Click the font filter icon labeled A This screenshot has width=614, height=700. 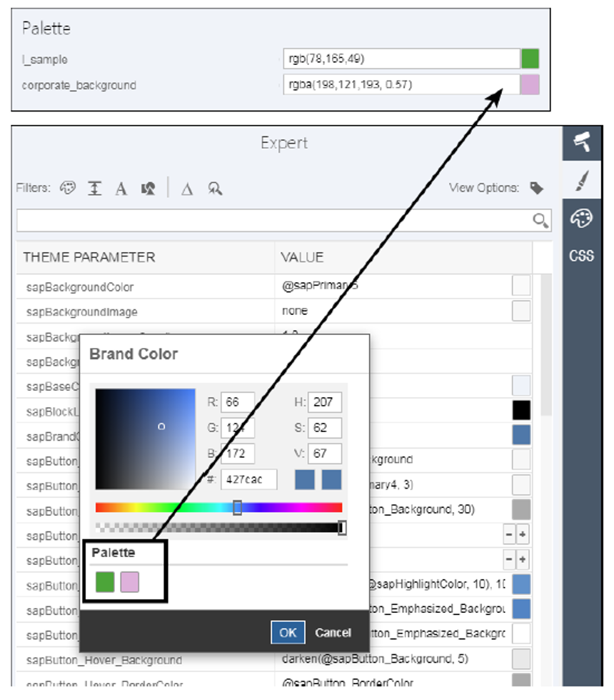pyautogui.click(x=121, y=188)
